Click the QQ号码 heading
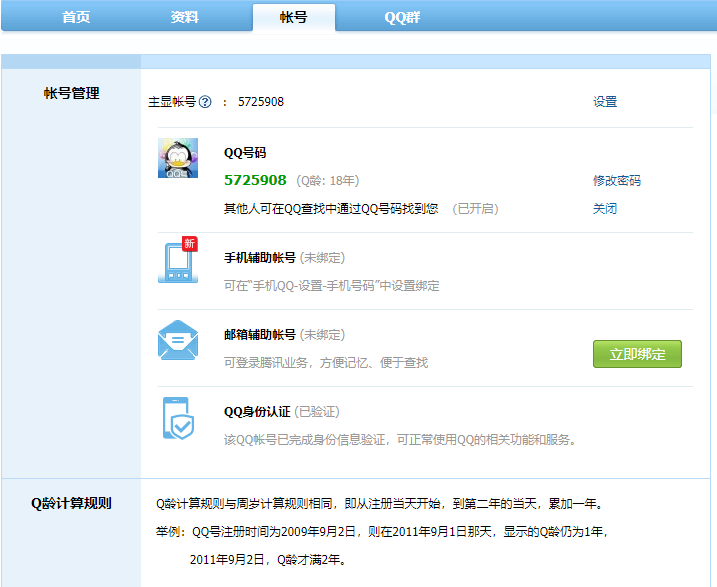Viewport: 717px width, 587px height. 245,153
